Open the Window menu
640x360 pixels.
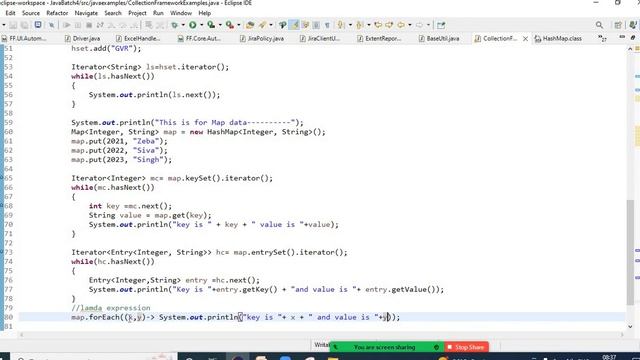click(x=181, y=13)
